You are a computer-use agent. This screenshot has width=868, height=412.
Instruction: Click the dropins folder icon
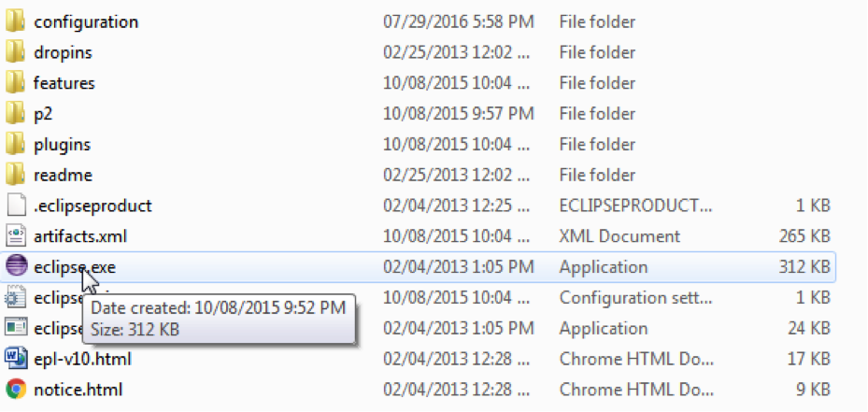16,52
